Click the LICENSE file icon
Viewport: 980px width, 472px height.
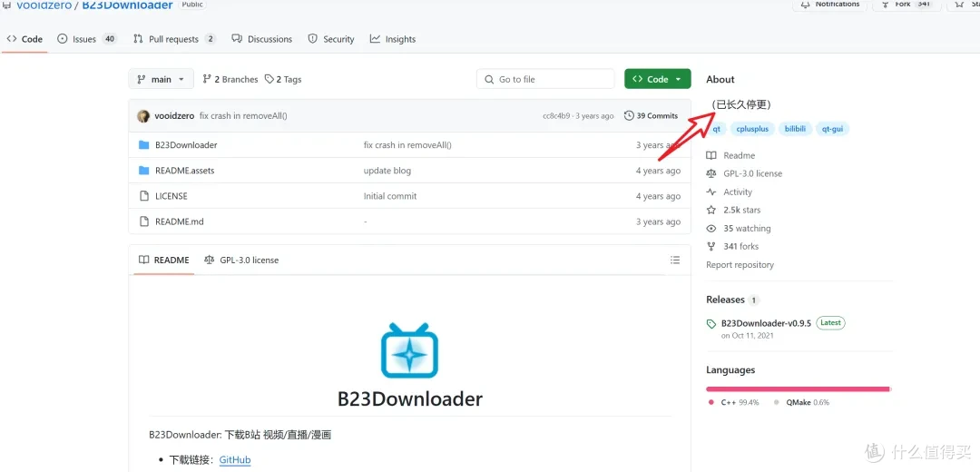coord(143,196)
